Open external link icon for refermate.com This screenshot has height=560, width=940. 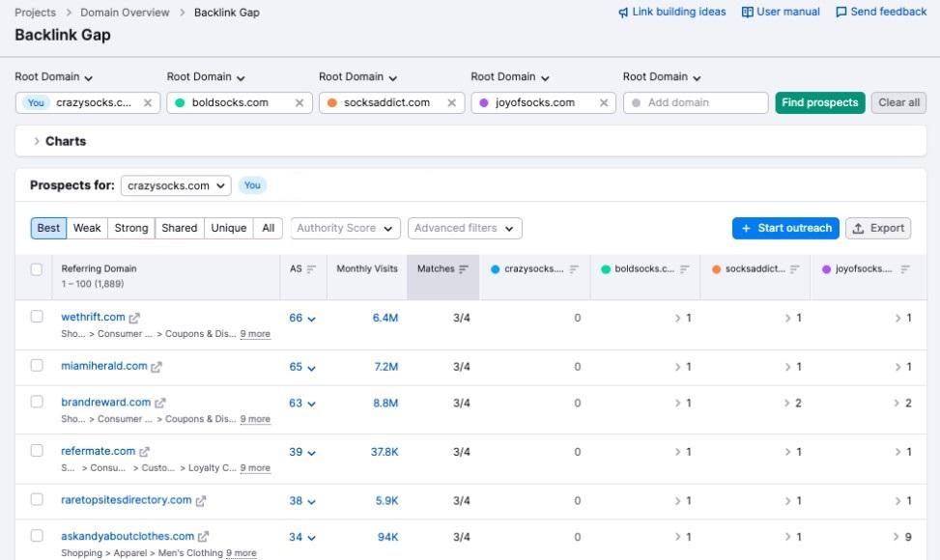click(145, 452)
